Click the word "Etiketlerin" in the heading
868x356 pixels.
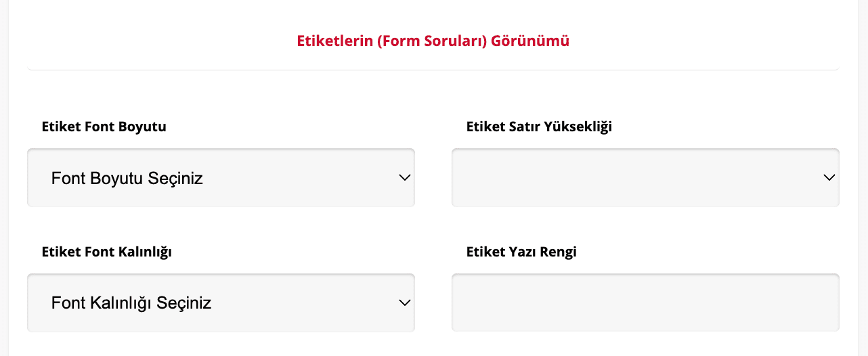(x=335, y=41)
